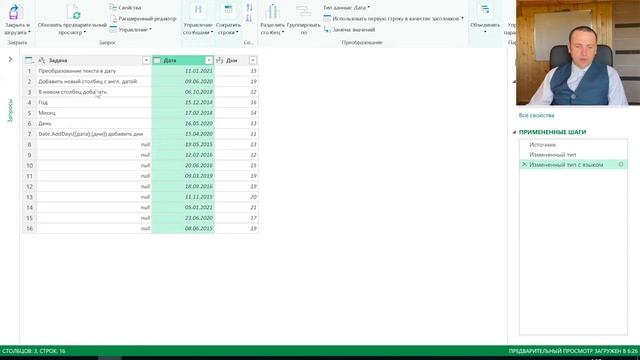Select the Задача column header
The image size is (640, 360).
pos(94,60)
